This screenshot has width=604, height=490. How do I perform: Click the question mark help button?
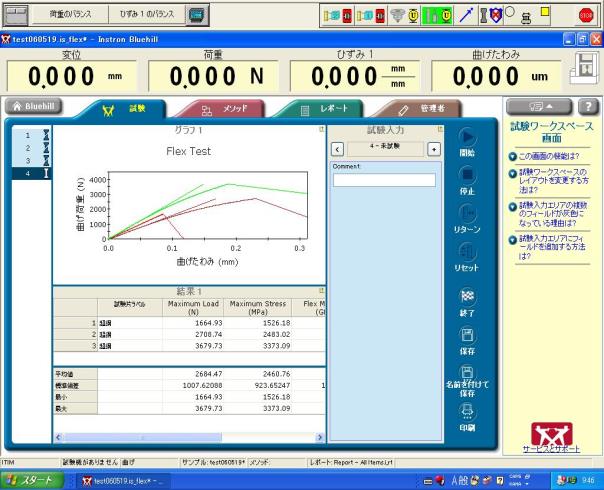click(x=588, y=107)
